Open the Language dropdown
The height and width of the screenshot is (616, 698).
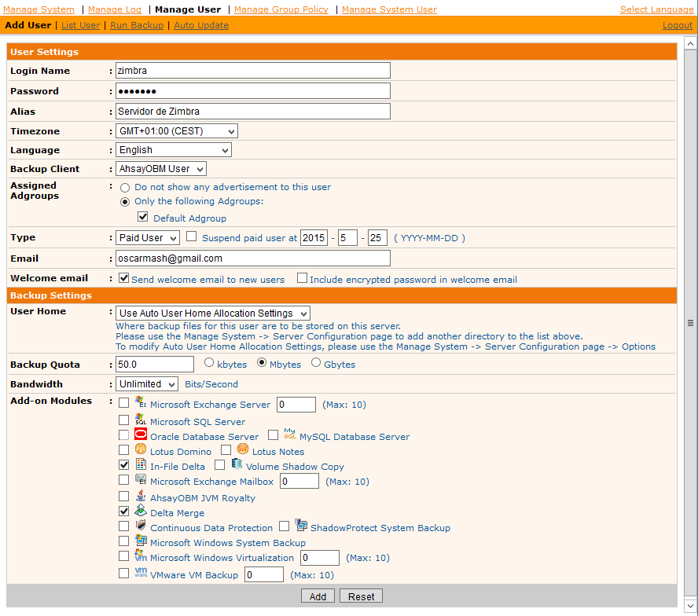tap(174, 150)
